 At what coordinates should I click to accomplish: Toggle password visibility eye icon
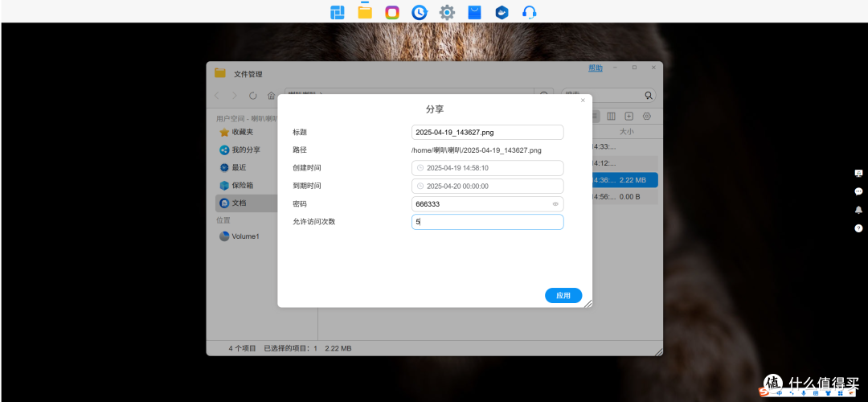pos(555,204)
